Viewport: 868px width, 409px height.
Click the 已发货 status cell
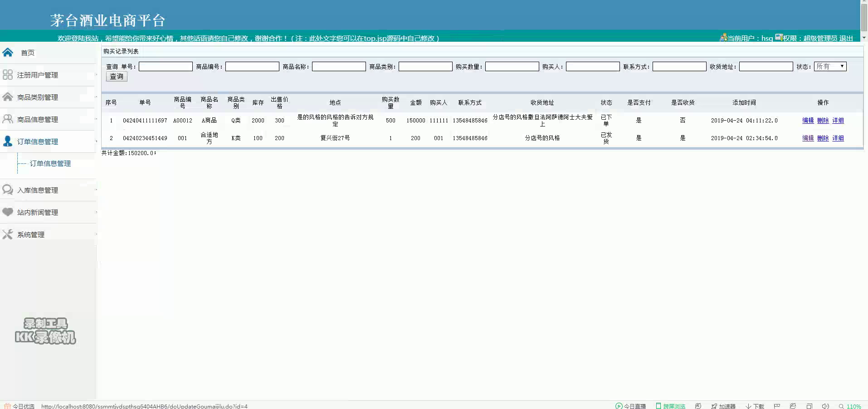pyautogui.click(x=606, y=138)
